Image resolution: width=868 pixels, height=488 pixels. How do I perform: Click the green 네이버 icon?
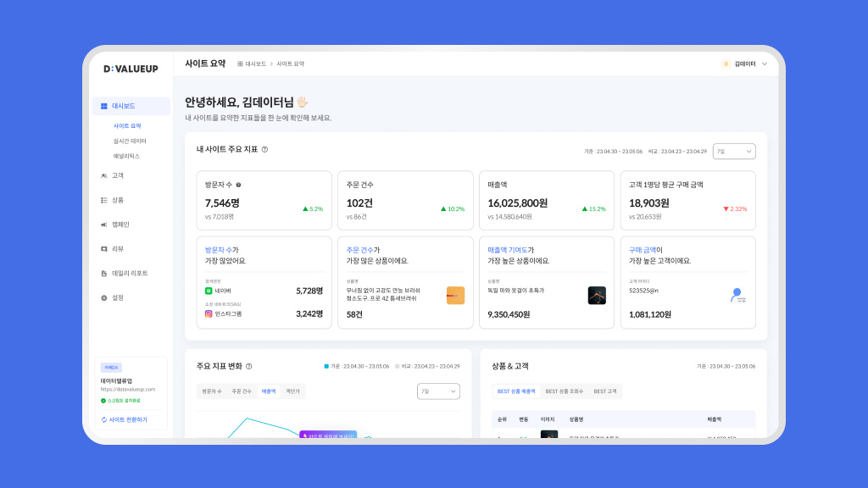coord(209,291)
